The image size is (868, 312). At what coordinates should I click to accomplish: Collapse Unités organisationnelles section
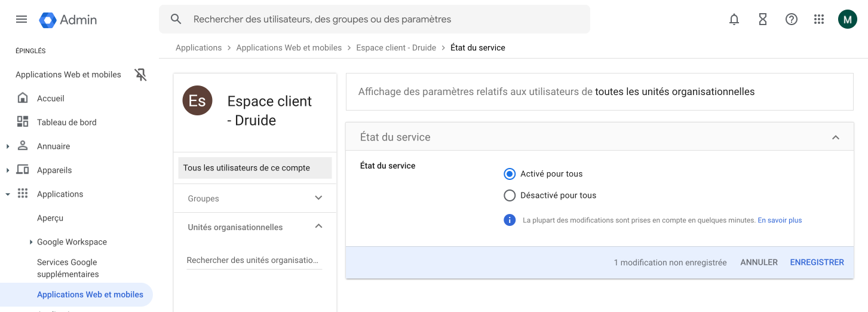pyautogui.click(x=318, y=227)
